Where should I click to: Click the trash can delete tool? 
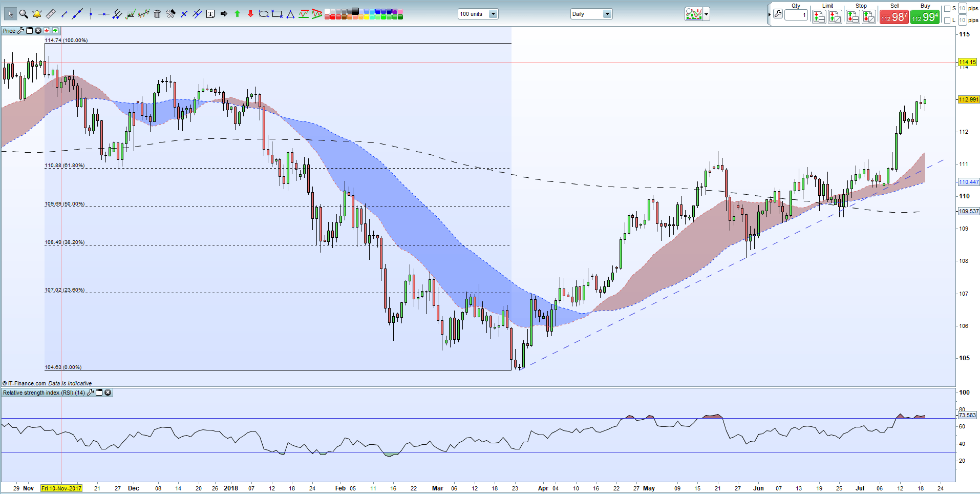157,14
